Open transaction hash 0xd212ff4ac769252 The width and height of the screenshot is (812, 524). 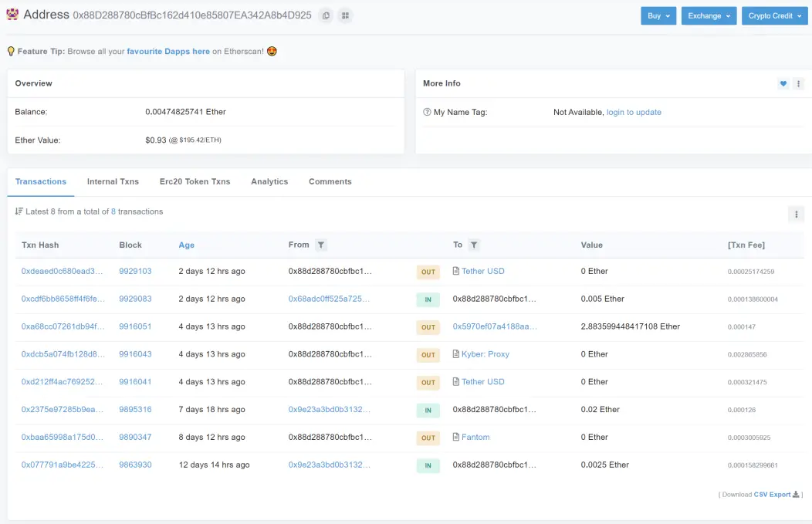[63, 381]
